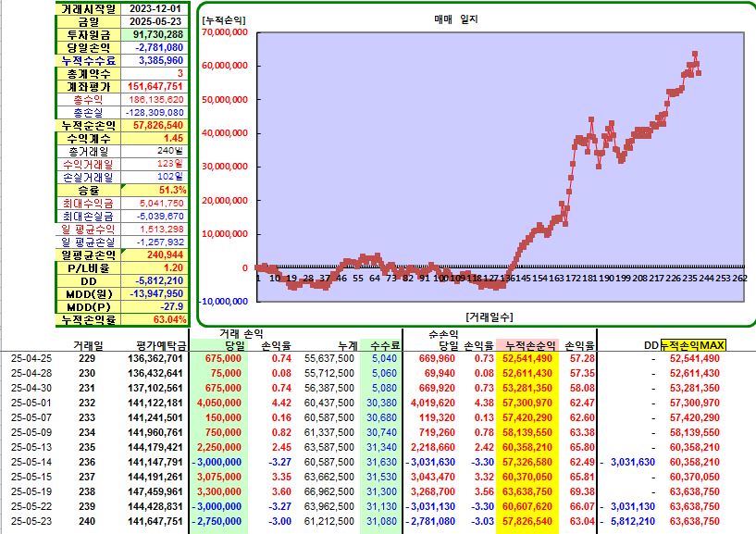Image resolution: width=756 pixels, height=534 pixels.
Task: Select the 거래일 number 232 cell
Action: (87, 403)
